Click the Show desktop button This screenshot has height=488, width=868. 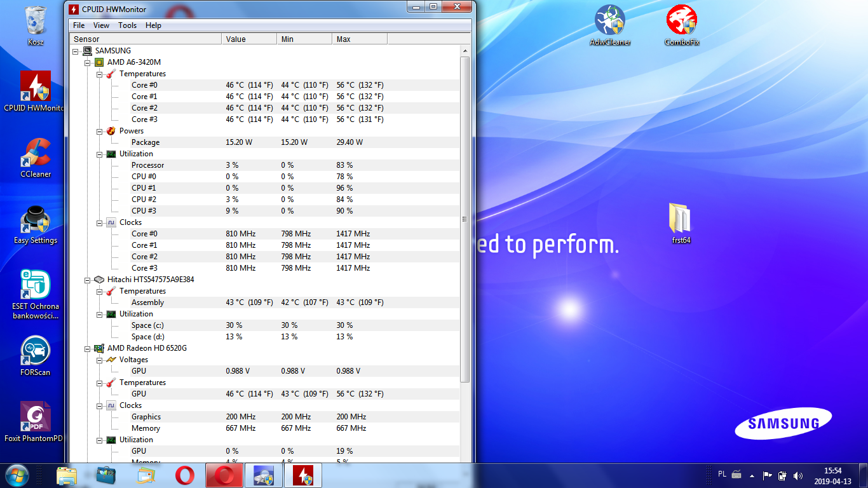pyautogui.click(x=863, y=475)
